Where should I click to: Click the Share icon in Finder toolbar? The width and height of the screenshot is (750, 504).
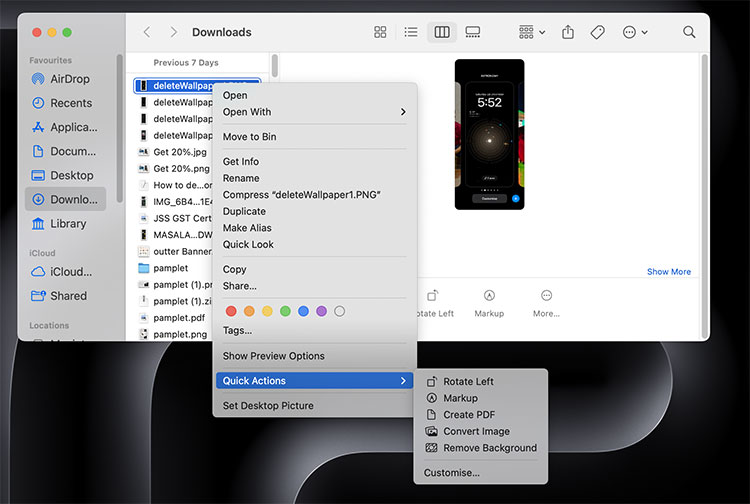tap(568, 32)
